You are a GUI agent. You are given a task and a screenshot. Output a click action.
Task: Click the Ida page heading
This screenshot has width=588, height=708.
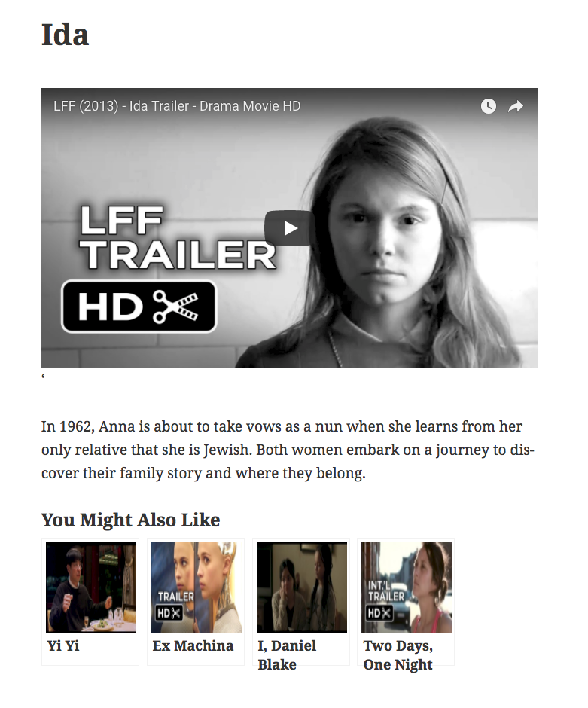[65, 35]
